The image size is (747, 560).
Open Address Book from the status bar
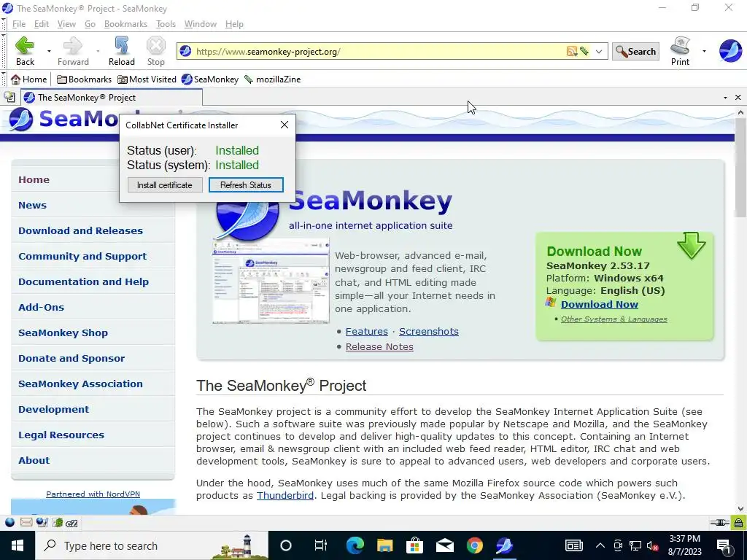[57, 523]
